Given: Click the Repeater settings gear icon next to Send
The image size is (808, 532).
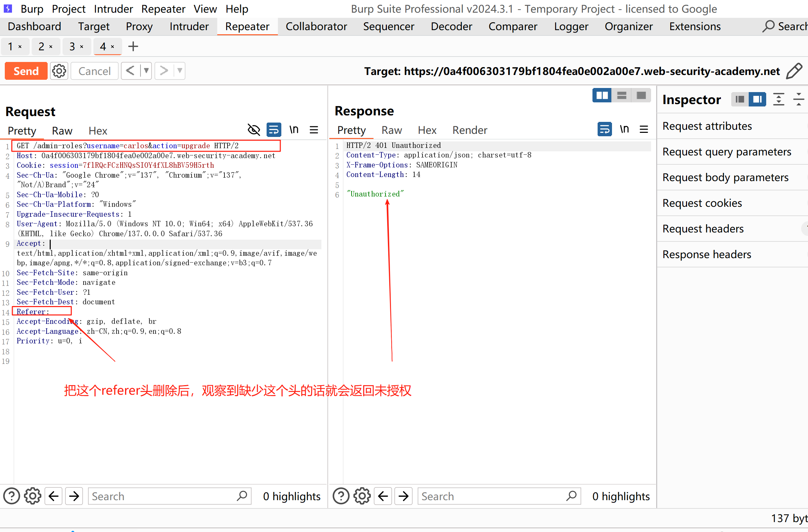Looking at the screenshot, I should click(59, 71).
